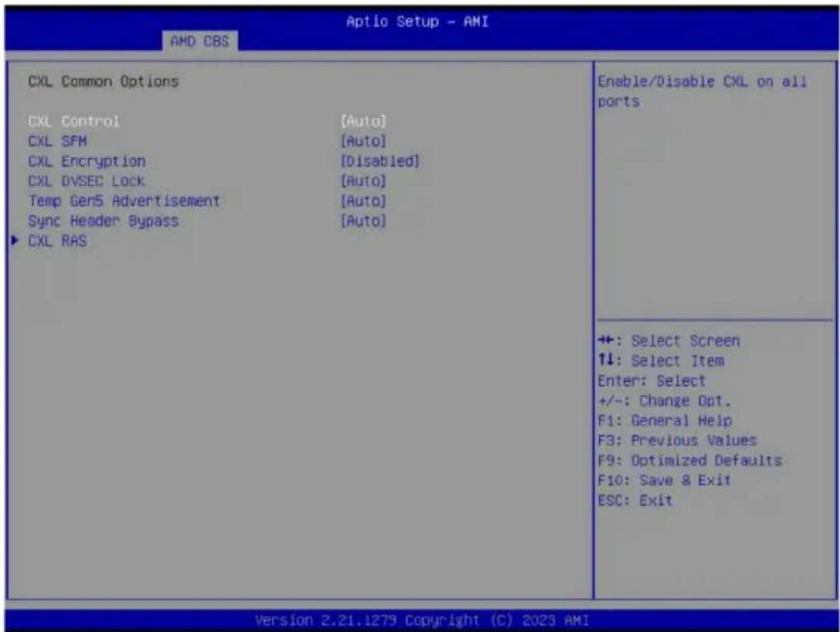Expand the CXL RAS submenu arrow
Image resolution: width=840 pixels, height=632 pixels.
[15, 240]
